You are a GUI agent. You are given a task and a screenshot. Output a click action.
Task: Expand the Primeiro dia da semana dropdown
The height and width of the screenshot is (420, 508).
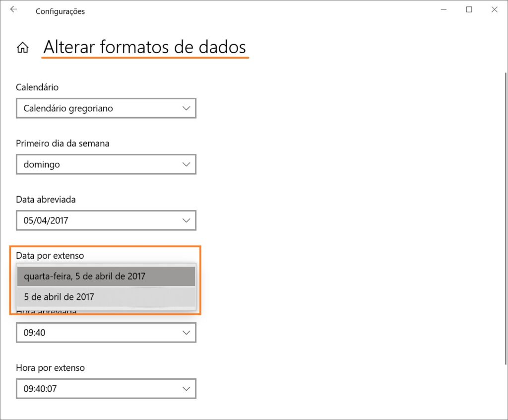[106, 164]
